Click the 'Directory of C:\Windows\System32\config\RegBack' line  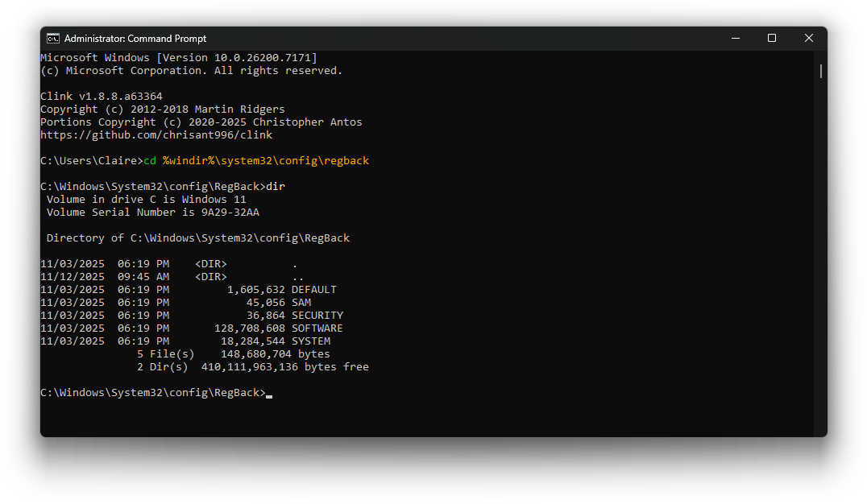click(x=198, y=238)
